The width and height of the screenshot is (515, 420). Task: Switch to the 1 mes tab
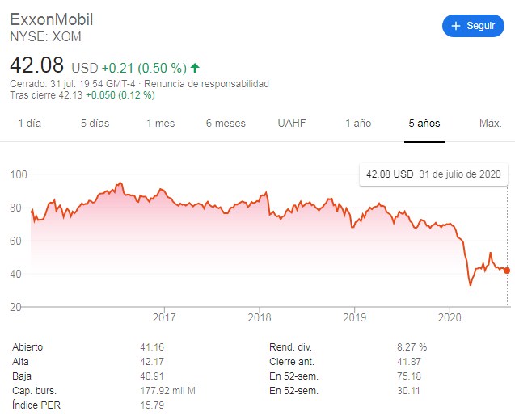[x=160, y=124]
